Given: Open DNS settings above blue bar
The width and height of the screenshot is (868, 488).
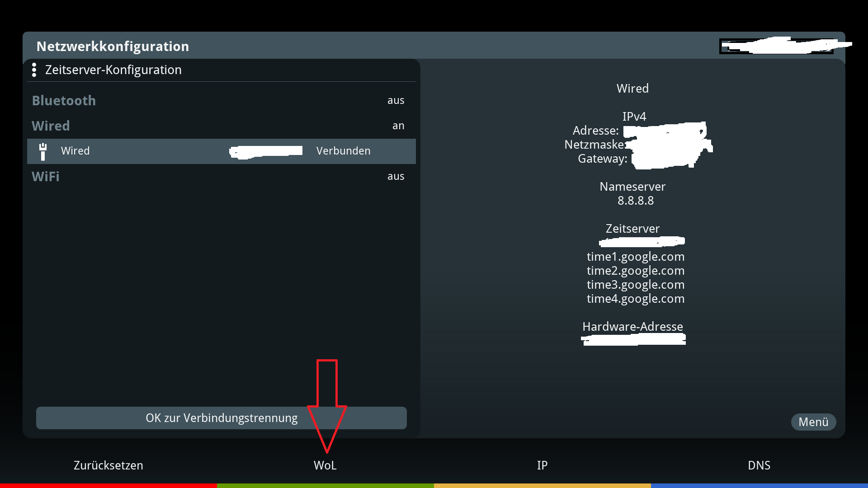Looking at the screenshot, I should tap(759, 465).
